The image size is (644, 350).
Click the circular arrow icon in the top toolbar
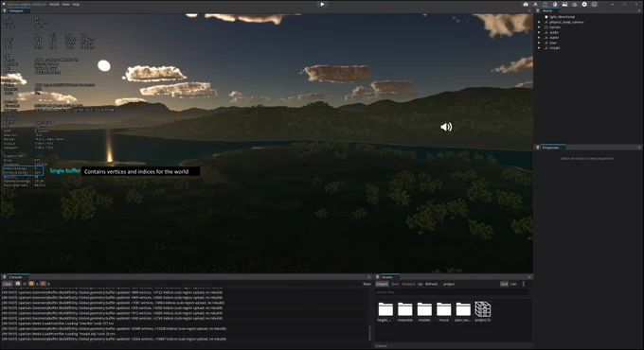point(595,4)
